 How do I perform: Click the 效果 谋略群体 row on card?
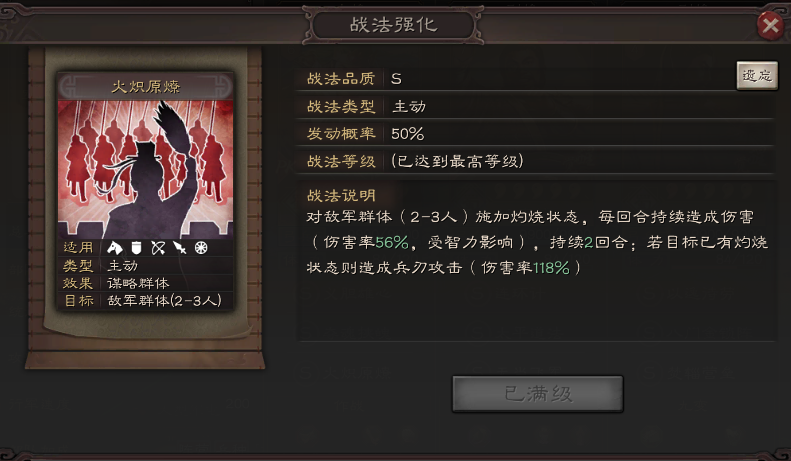point(145,283)
